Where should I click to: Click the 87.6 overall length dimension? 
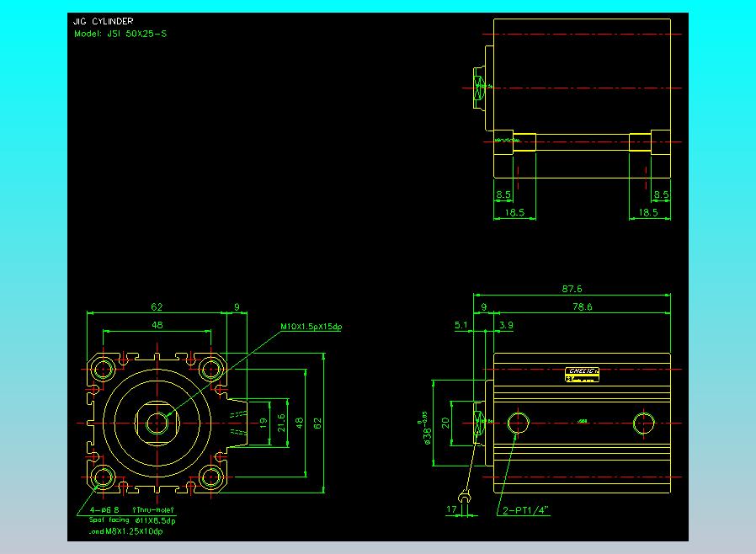[572, 289]
